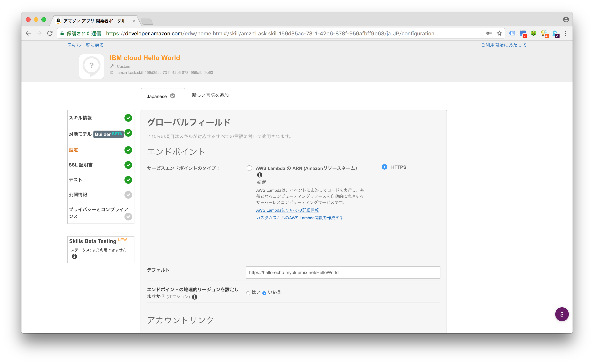The image size is (594, 364).
Task: Choose いいえ for geographic region setting
Action: click(264, 293)
